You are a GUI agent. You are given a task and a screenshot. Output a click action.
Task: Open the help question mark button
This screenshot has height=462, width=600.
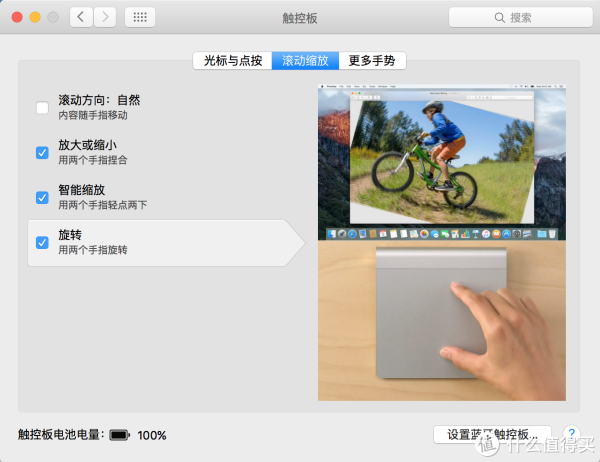pyautogui.click(x=571, y=433)
